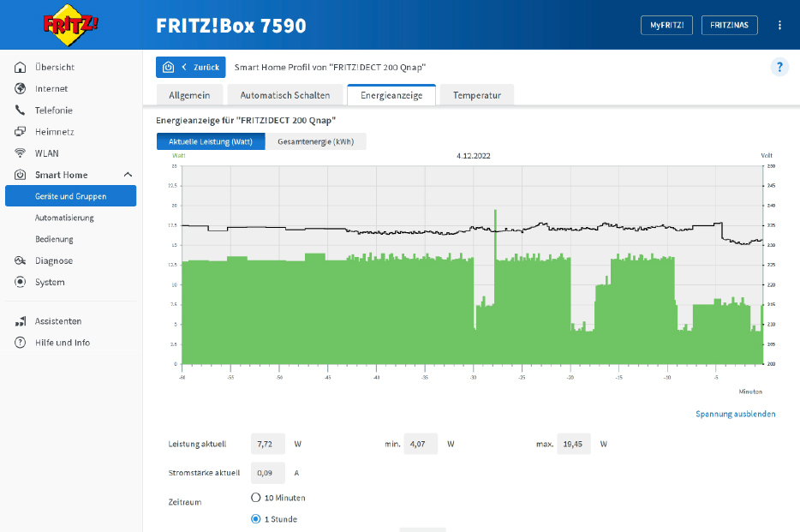Click the System icon
The image size is (800, 532).
[20, 282]
